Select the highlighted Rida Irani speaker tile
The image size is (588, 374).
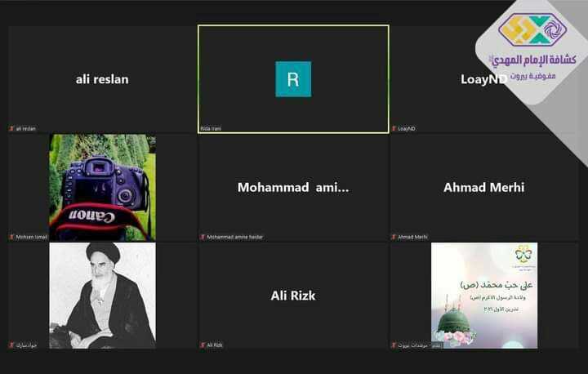pos(293,79)
